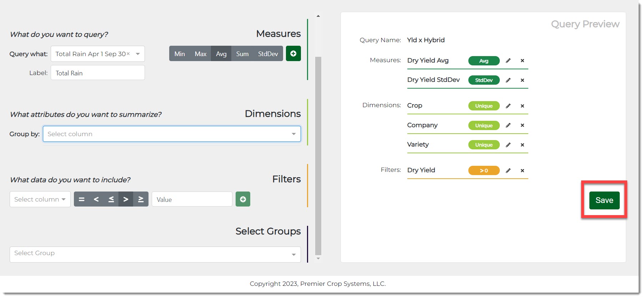
Task: Clear the Total Rain Apr 1 Sep 30 selection
Action: [x=128, y=54]
